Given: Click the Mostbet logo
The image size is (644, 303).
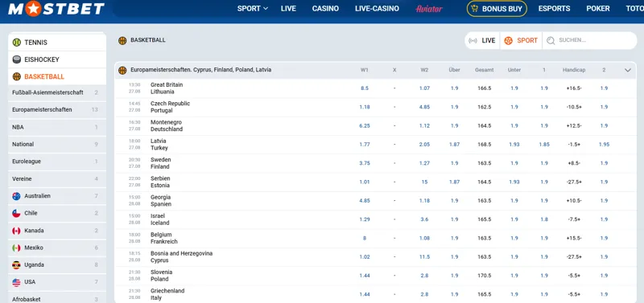Looking at the screenshot, I should (x=56, y=8).
